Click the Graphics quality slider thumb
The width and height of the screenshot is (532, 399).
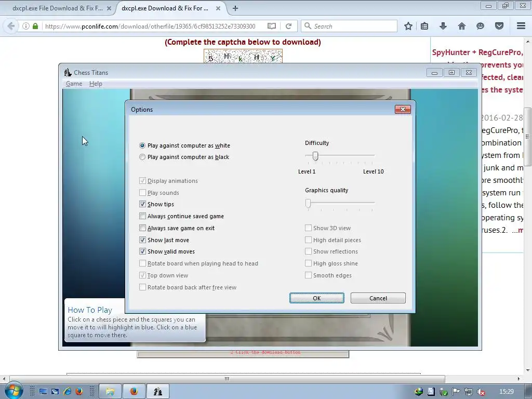(x=308, y=203)
